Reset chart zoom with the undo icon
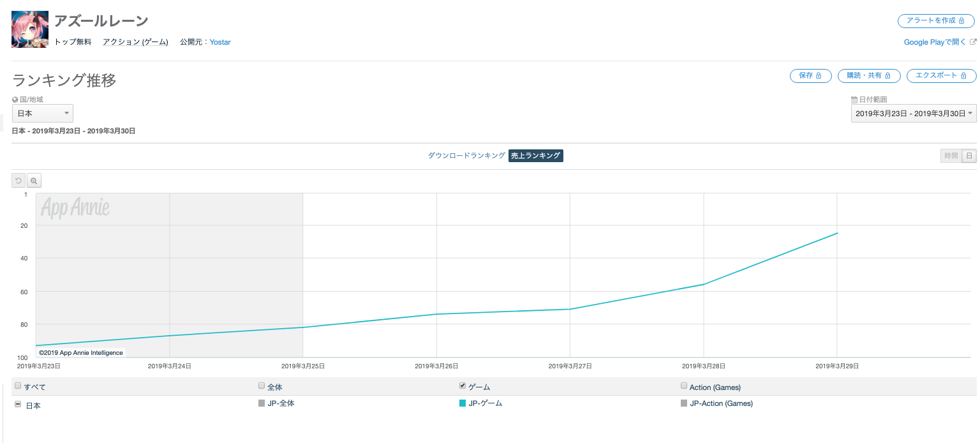This screenshot has height=443, width=980. pos(19,181)
